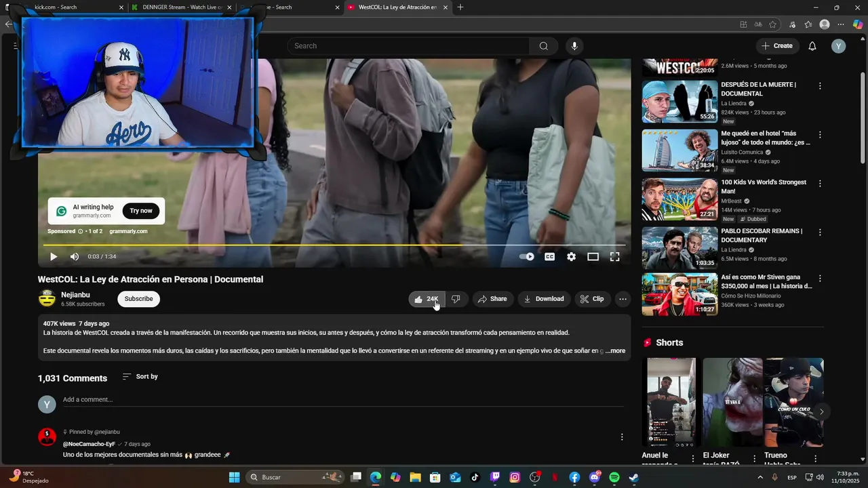Switch to theater mode
The image size is (868, 488).
pos(593,257)
